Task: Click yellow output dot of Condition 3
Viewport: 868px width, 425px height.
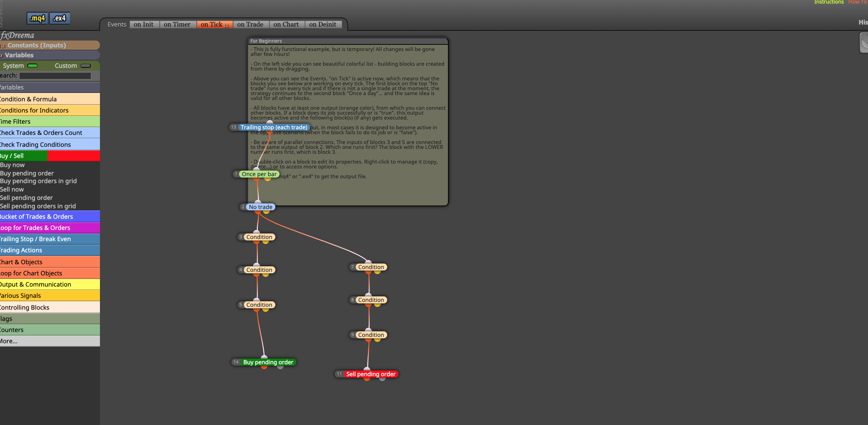Action: 266,242
